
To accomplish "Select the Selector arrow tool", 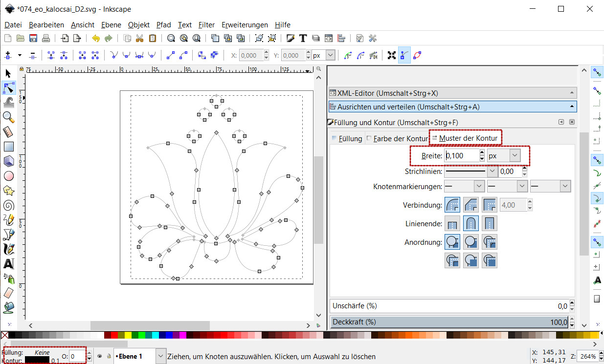I will [x=8, y=73].
